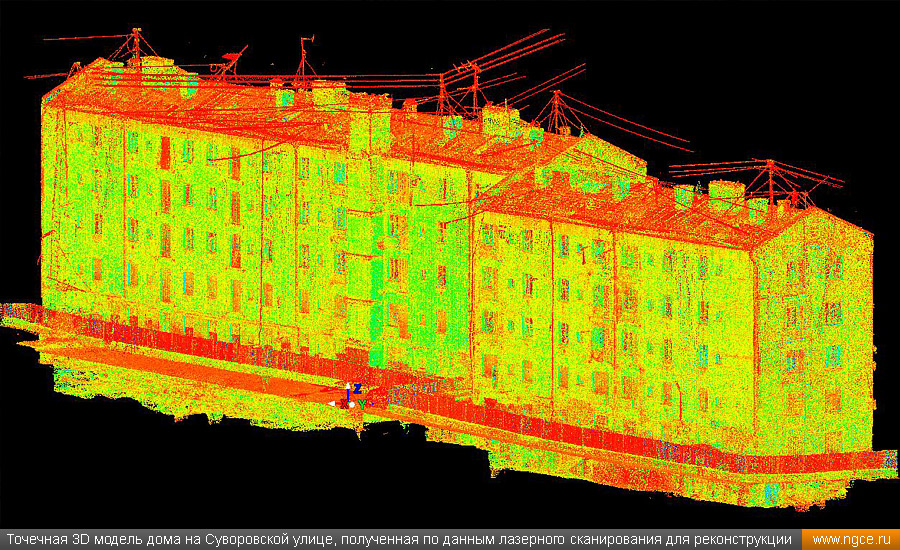Click the XYZ coordinate axis gizmo
This screenshot has height=550, width=900.
click(348, 396)
